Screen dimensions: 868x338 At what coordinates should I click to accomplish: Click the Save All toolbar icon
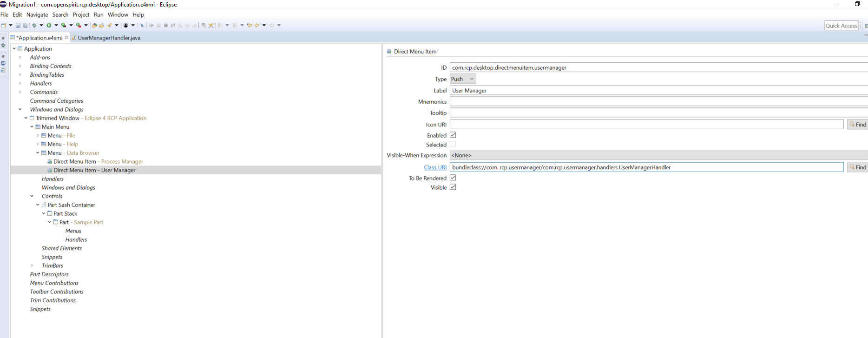pyautogui.click(x=25, y=25)
